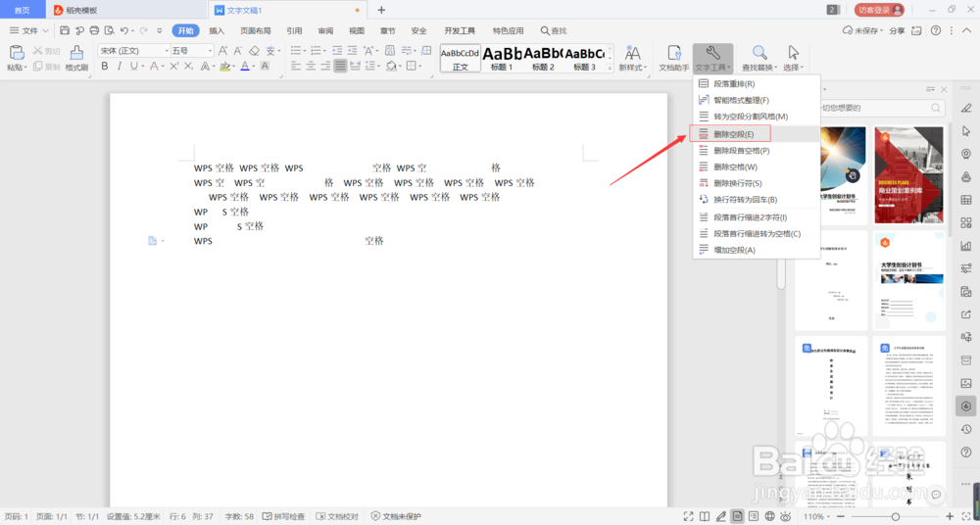Click the Clear Formatting eraser icon
The height and width of the screenshot is (525, 980).
coord(254,51)
